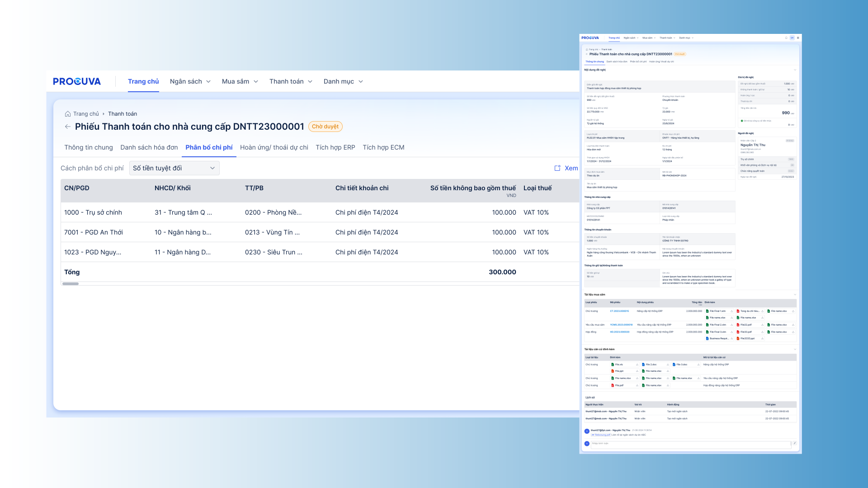This screenshot has width=868, height=488.
Task: Click back arrow beside small preview page title
Action: [x=587, y=54]
